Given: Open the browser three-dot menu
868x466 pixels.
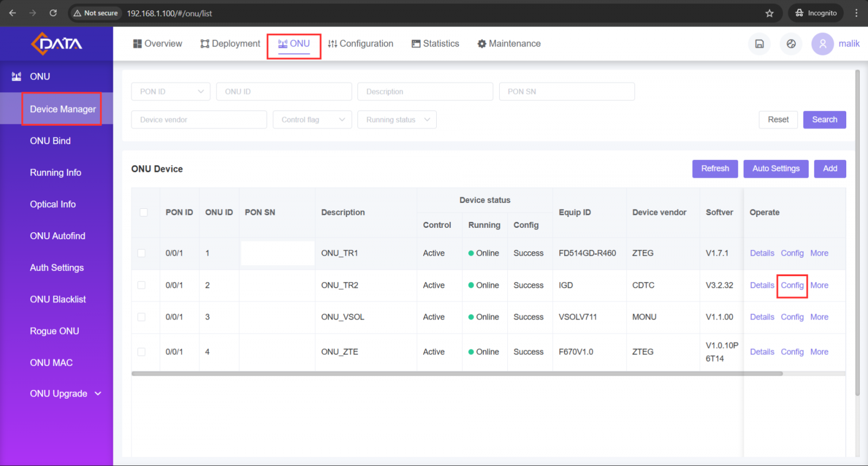Looking at the screenshot, I should pyautogui.click(x=857, y=13).
